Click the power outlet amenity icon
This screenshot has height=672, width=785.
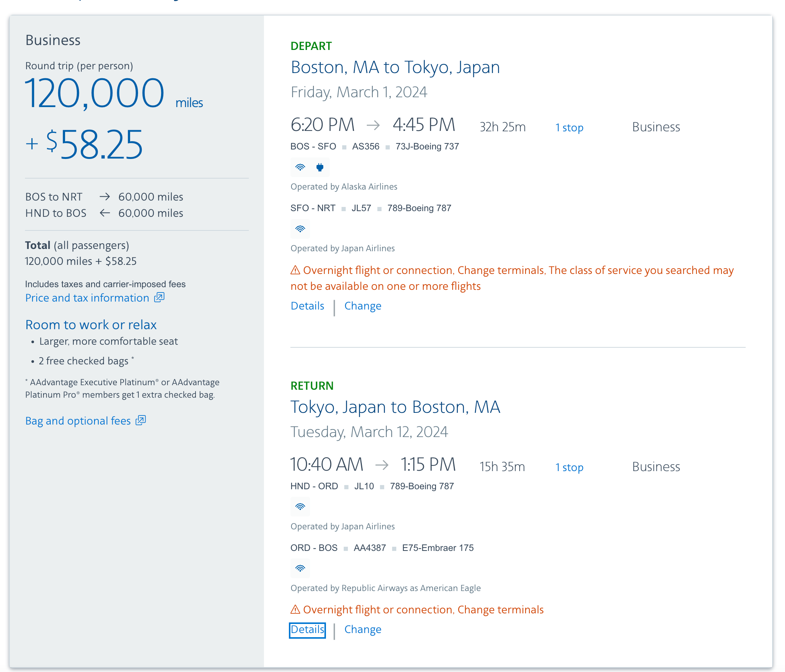(x=320, y=167)
